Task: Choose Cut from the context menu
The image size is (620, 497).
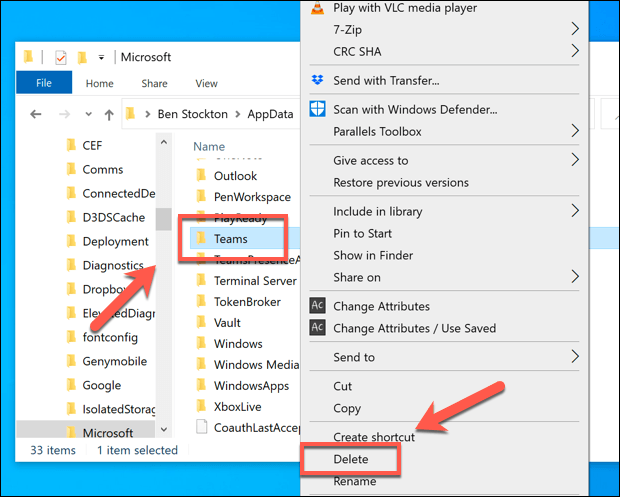Action: tap(342, 386)
